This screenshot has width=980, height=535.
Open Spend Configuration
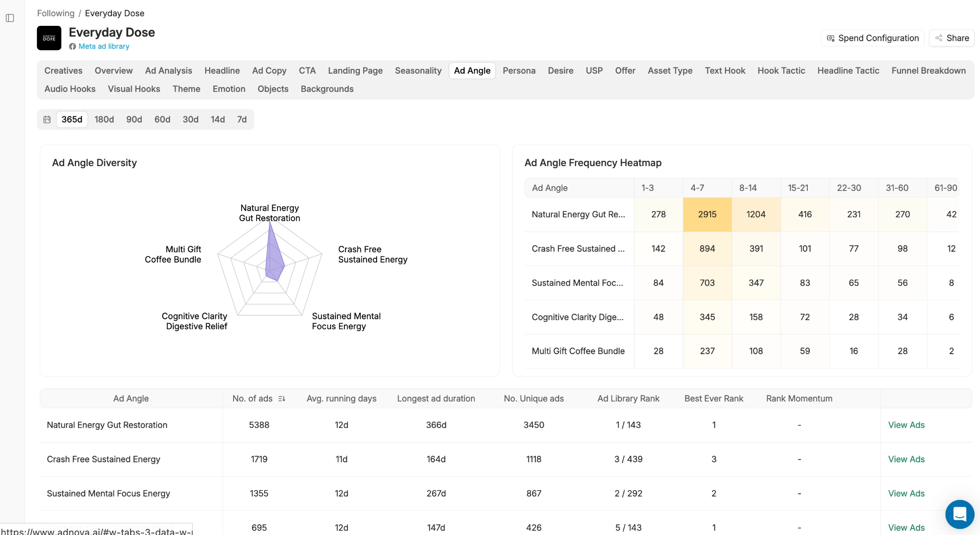tap(873, 38)
